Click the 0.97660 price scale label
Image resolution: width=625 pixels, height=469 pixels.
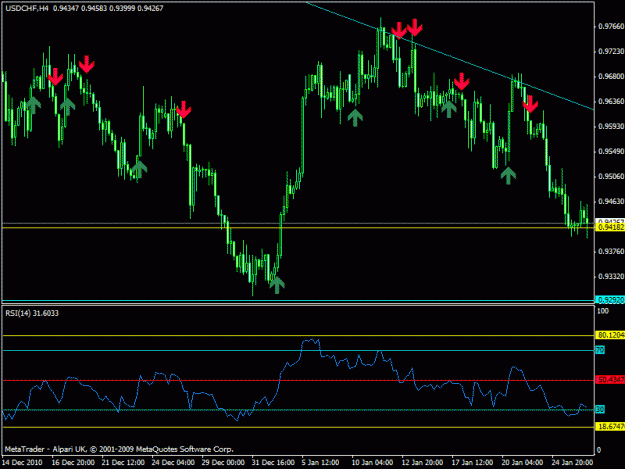coord(611,26)
